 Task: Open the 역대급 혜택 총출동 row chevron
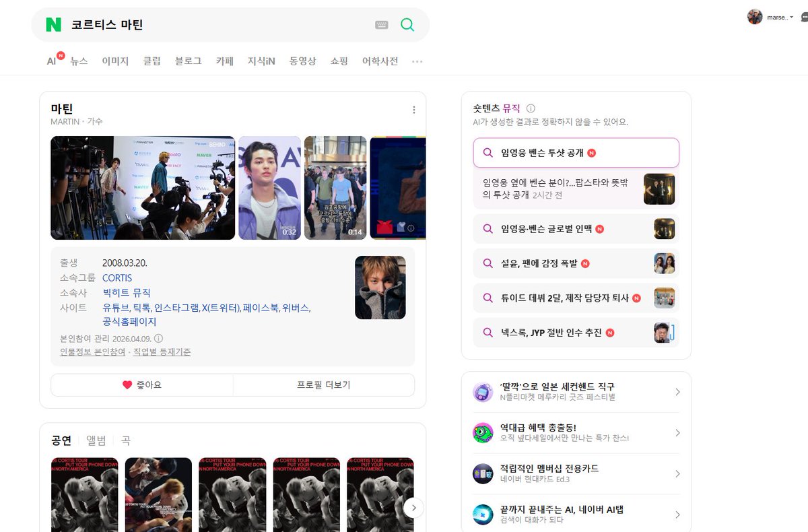click(x=677, y=433)
